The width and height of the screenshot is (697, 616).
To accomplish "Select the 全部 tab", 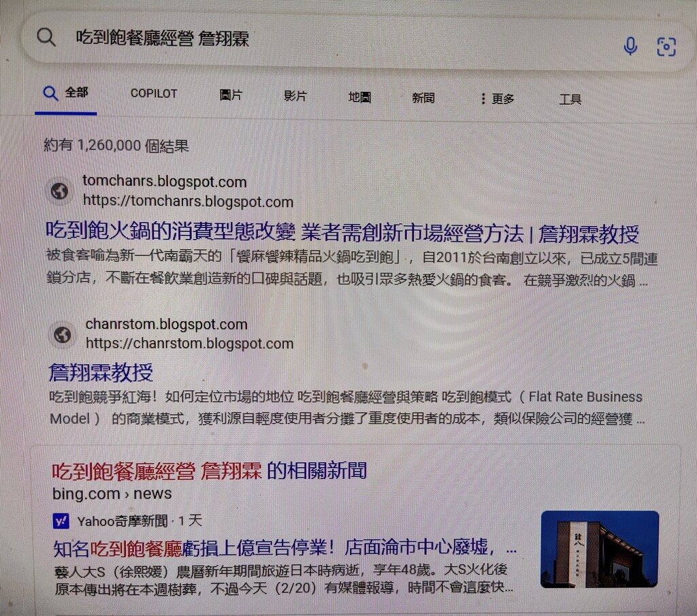I will point(66,93).
